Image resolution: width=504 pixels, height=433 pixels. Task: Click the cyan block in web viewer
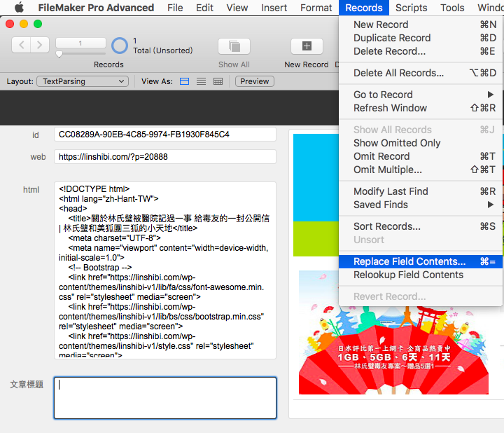(x=316, y=177)
